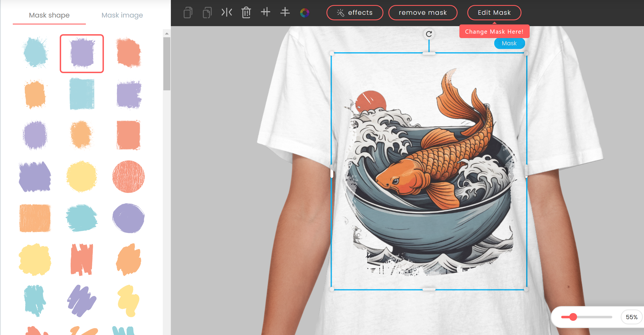The height and width of the screenshot is (335, 644).
Task: Select the orange textured square mask
Action: [35, 218]
